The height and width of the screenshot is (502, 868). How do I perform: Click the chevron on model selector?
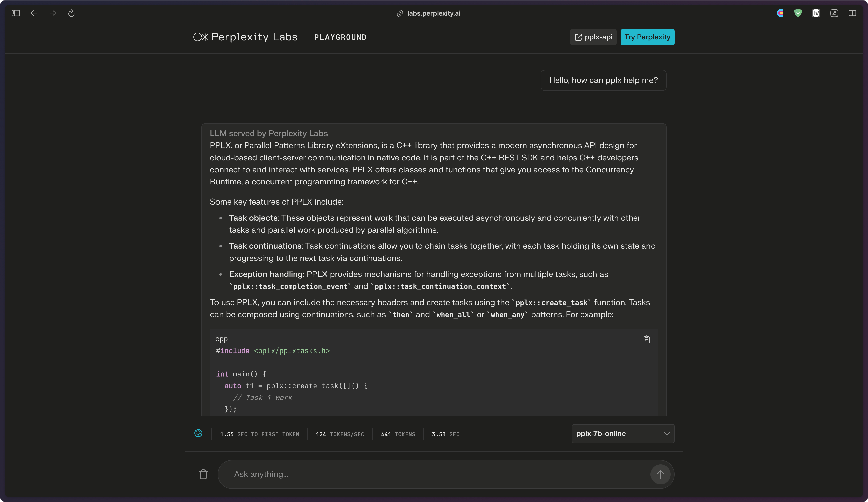pyautogui.click(x=667, y=434)
